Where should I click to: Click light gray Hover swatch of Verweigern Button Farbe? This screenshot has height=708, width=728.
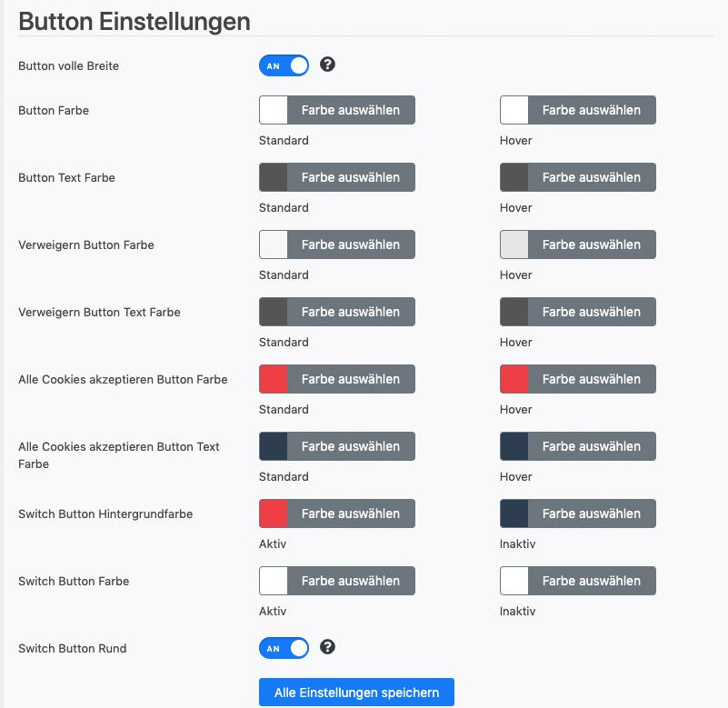[x=514, y=244]
